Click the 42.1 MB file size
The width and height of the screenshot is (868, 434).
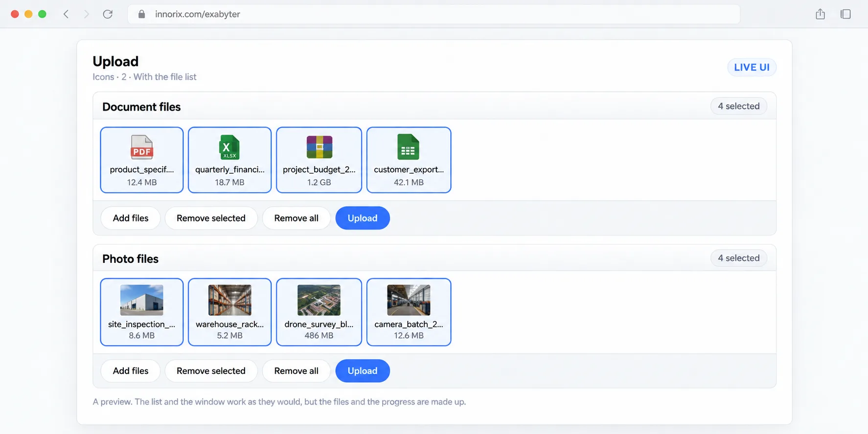pos(409,182)
